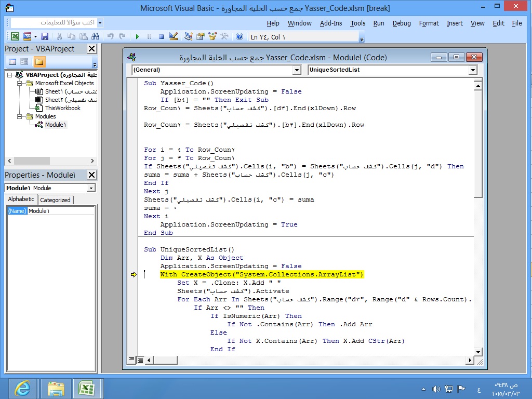Switch to the Categorized properties tab

[55, 200]
